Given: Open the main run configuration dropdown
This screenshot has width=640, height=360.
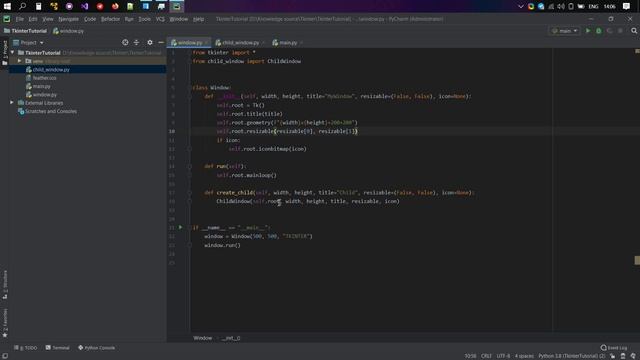Looking at the screenshot, I should (x=564, y=31).
